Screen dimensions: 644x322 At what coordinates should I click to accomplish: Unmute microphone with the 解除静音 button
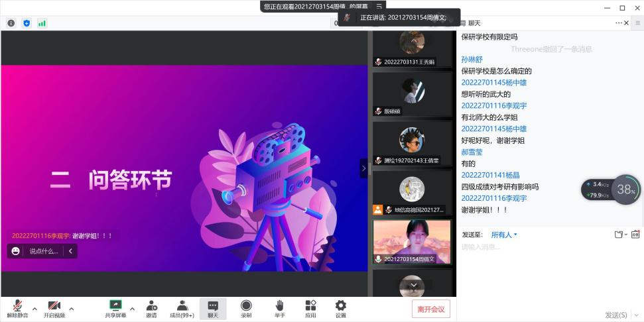click(x=17, y=308)
